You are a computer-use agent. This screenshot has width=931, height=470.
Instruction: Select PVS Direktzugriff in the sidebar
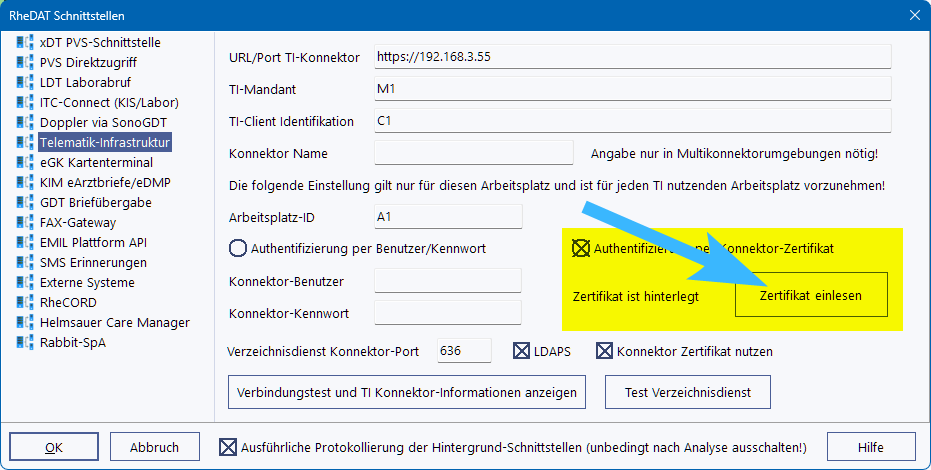[88, 63]
